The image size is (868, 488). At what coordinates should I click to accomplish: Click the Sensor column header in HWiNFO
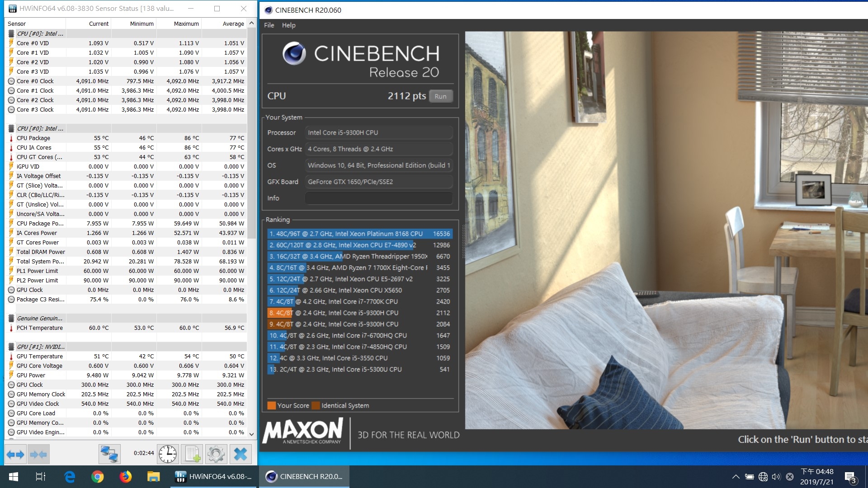coord(35,23)
